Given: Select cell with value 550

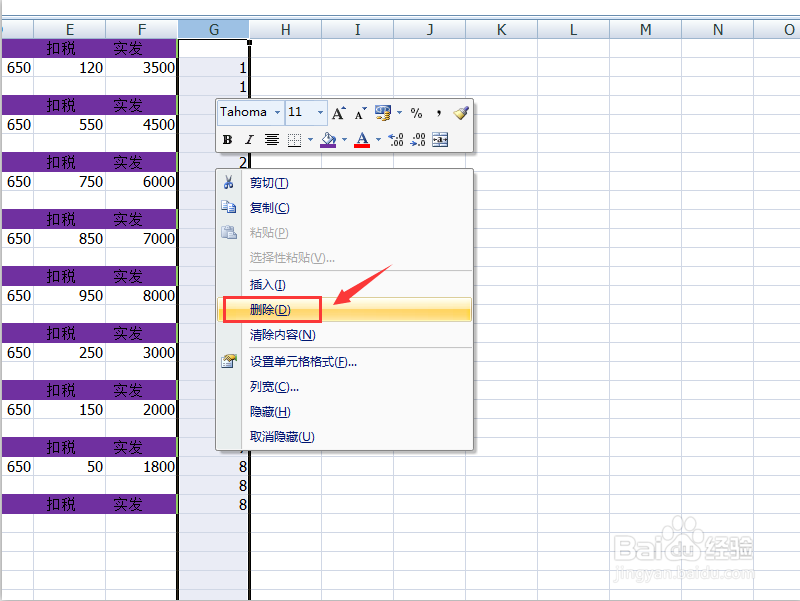Looking at the screenshot, I should coord(70,124).
